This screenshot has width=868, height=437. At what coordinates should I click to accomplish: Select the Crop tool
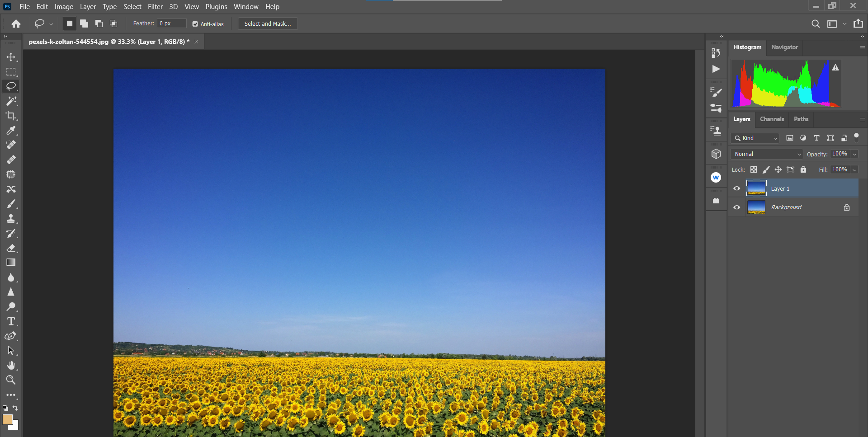click(x=11, y=116)
